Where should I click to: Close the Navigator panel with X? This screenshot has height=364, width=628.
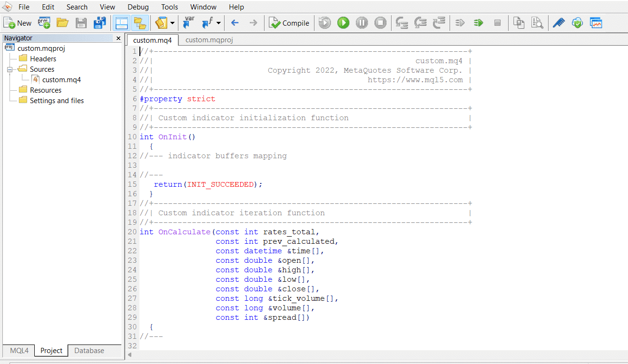(x=118, y=38)
